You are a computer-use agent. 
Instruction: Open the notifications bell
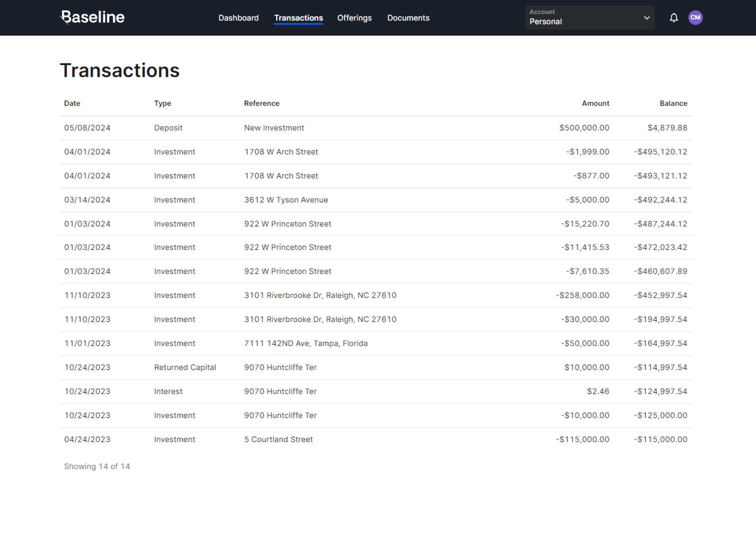[x=674, y=18]
